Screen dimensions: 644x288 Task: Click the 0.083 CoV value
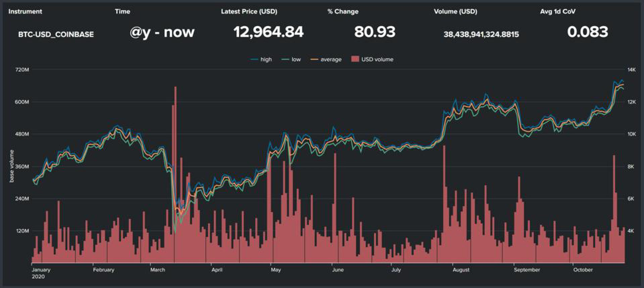pyautogui.click(x=587, y=32)
